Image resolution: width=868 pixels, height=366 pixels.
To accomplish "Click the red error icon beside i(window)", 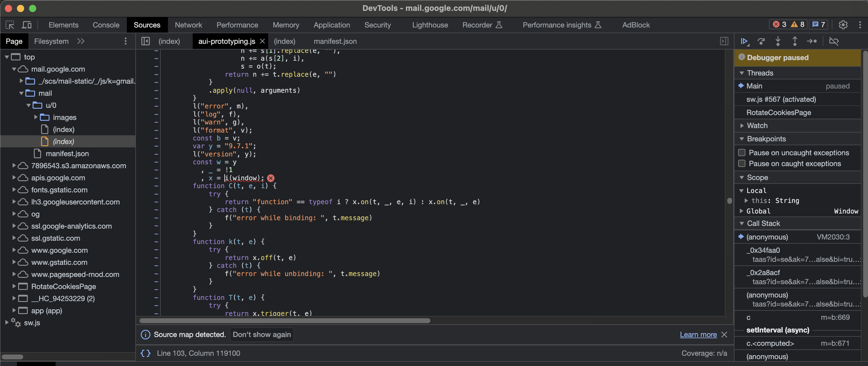I will 271,178.
